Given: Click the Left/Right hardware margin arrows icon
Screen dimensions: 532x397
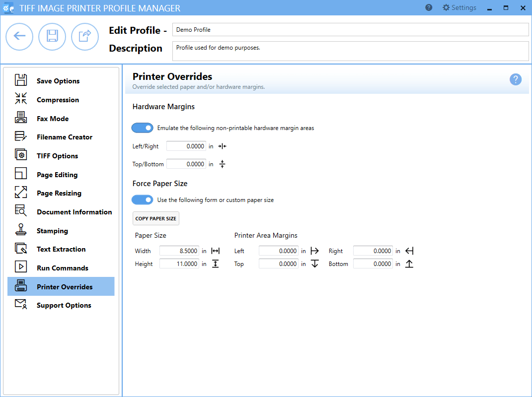Looking at the screenshot, I should [222, 145].
